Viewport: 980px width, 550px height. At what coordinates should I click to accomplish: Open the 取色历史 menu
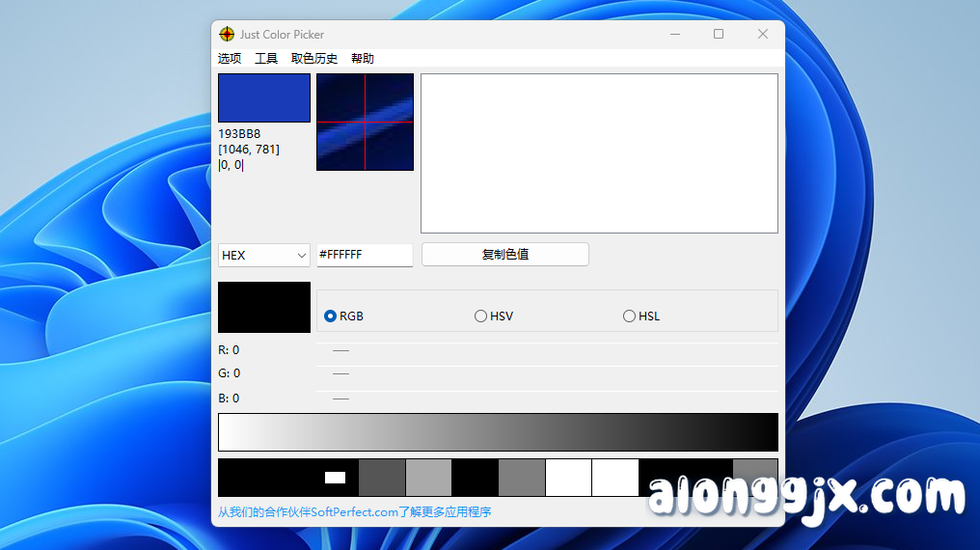(314, 58)
